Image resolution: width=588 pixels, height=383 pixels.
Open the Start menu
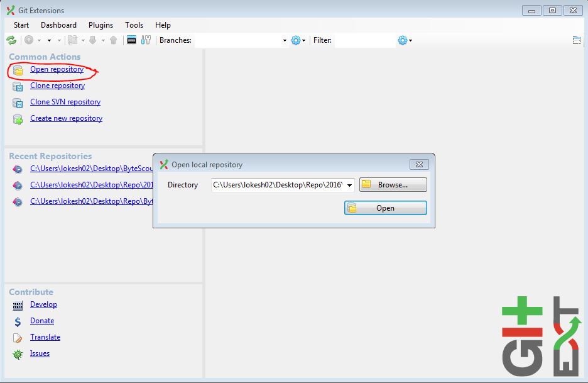[21, 25]
